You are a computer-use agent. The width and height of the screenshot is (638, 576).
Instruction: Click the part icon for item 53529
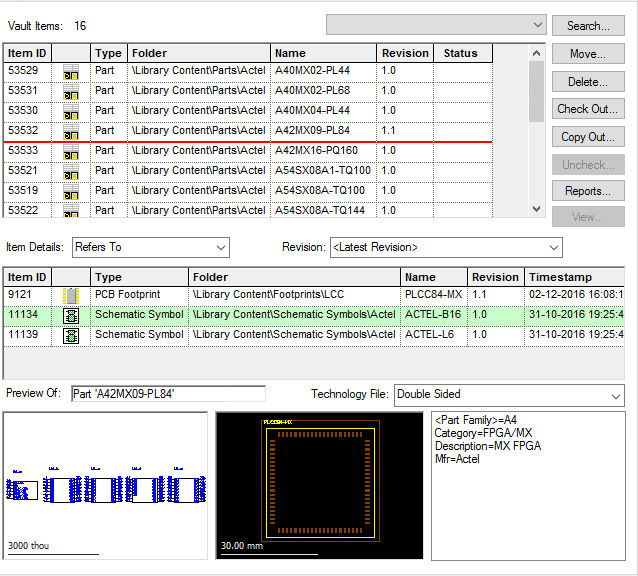(x=71, y=71)
